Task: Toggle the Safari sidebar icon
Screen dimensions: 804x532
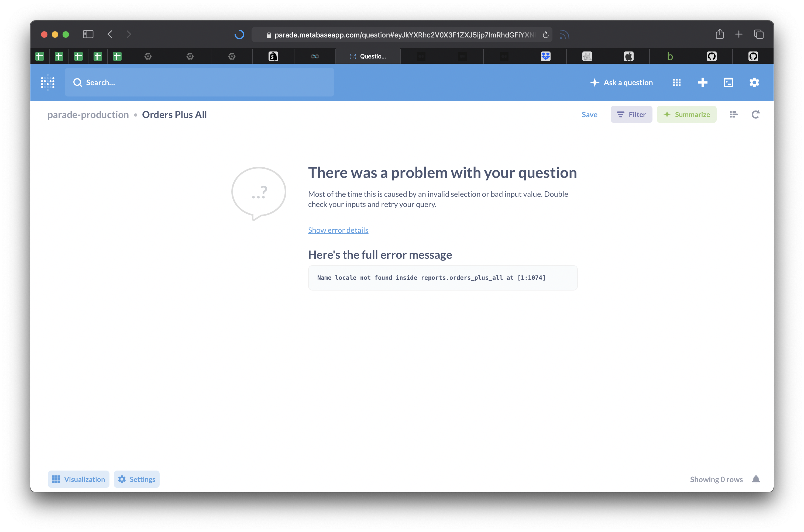Action: (88, 34)
